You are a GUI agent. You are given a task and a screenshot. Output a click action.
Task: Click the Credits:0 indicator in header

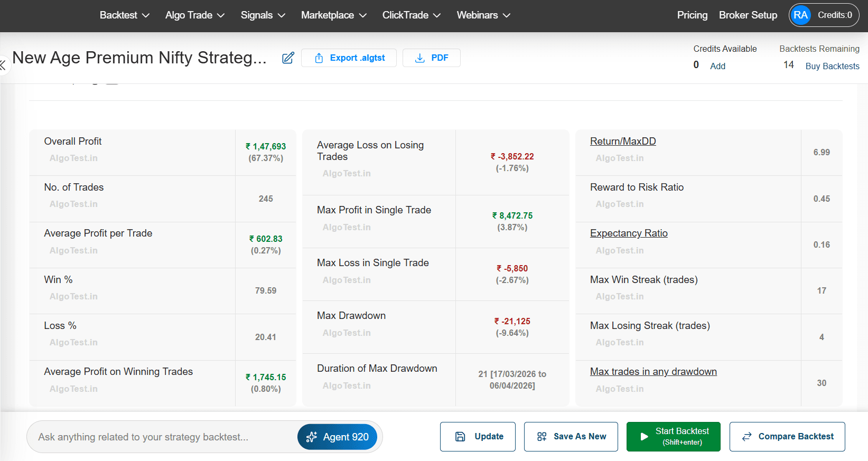(x=835, y=15)
